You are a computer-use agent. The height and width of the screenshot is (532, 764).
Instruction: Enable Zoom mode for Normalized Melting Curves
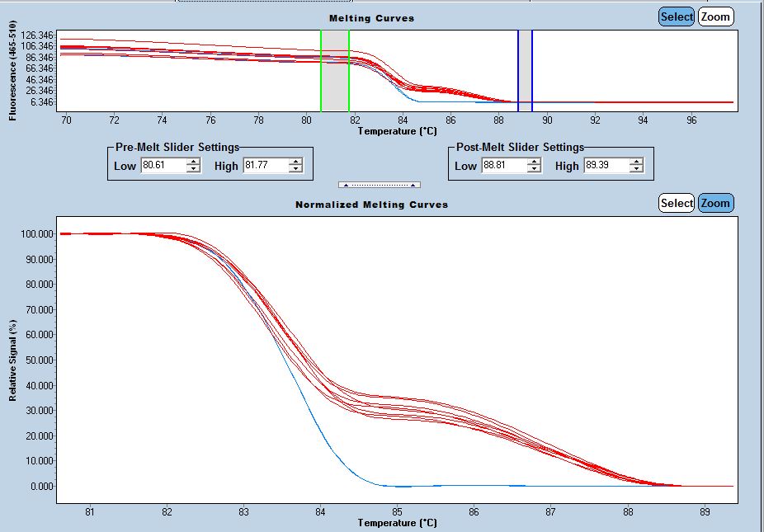pos(715,203)
